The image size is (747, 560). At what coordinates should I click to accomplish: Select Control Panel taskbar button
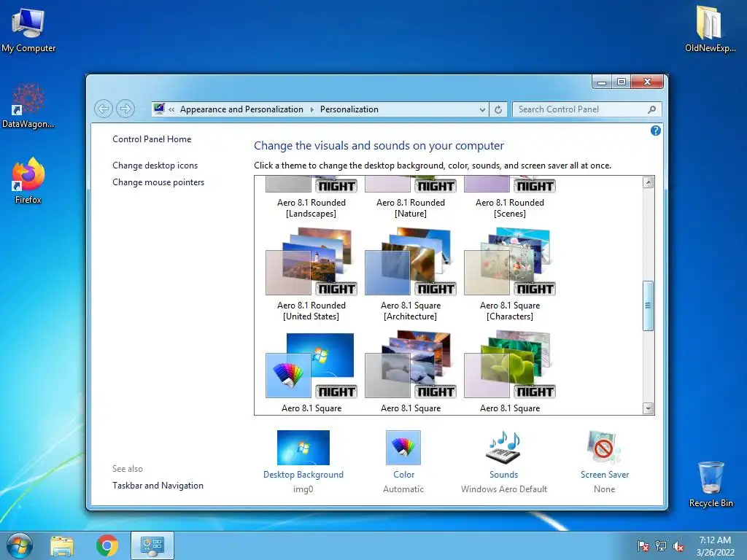click(x=152, y=545)
